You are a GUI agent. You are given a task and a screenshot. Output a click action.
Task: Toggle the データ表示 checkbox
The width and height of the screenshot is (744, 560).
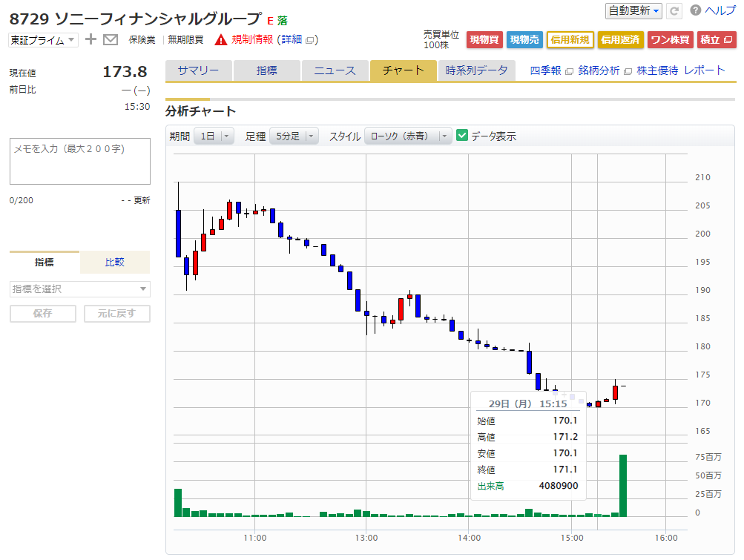pos(462,136)
